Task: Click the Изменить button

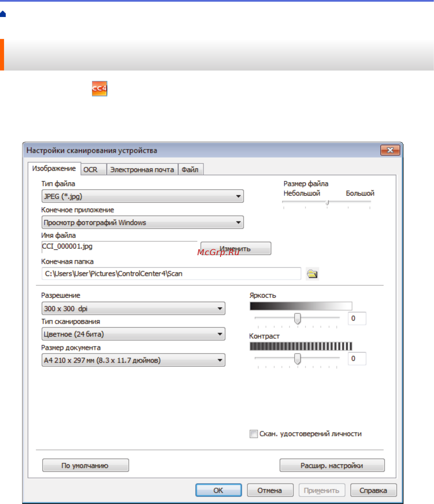Action: [x=235, y=248]
